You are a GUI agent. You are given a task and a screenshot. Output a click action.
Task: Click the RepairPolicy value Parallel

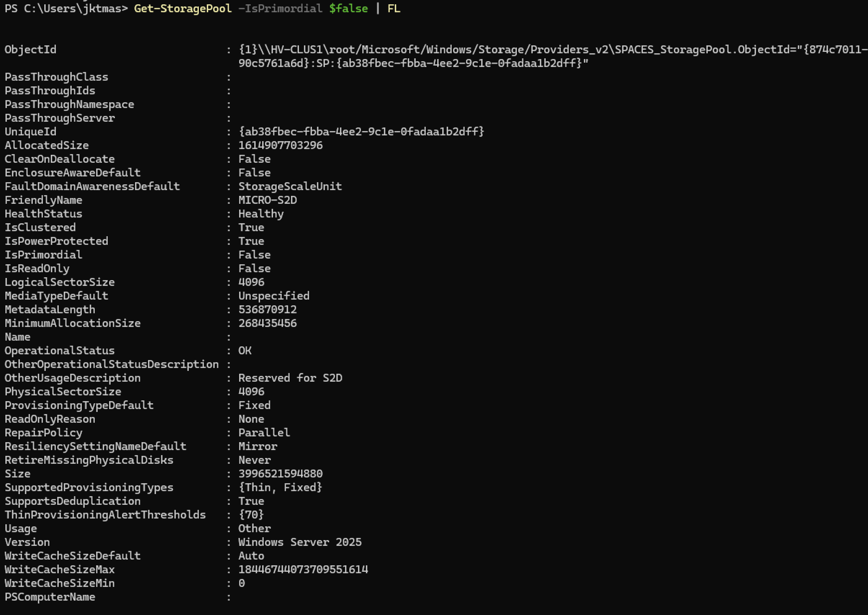[264, 432]
